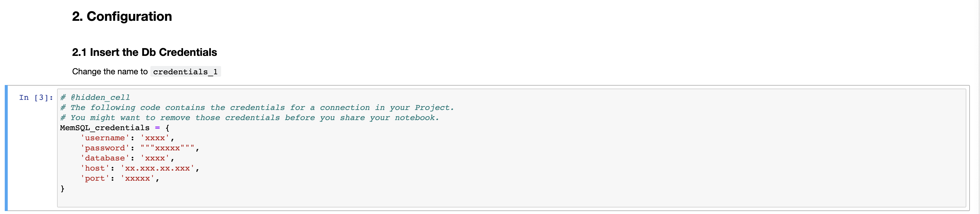
Task: Click the comment about removing credentials
Action: 250,118
